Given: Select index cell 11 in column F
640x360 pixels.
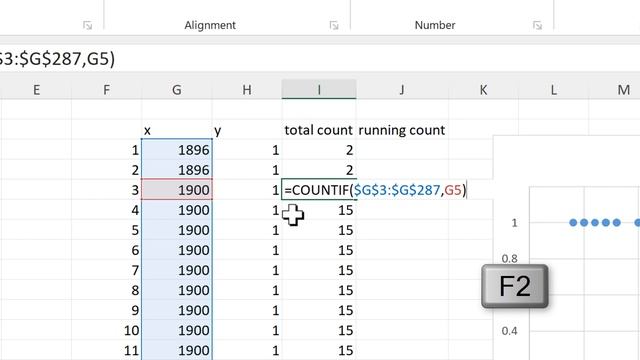Looking at the screenshot, I should pyautogui.click(x=107, y=350).
